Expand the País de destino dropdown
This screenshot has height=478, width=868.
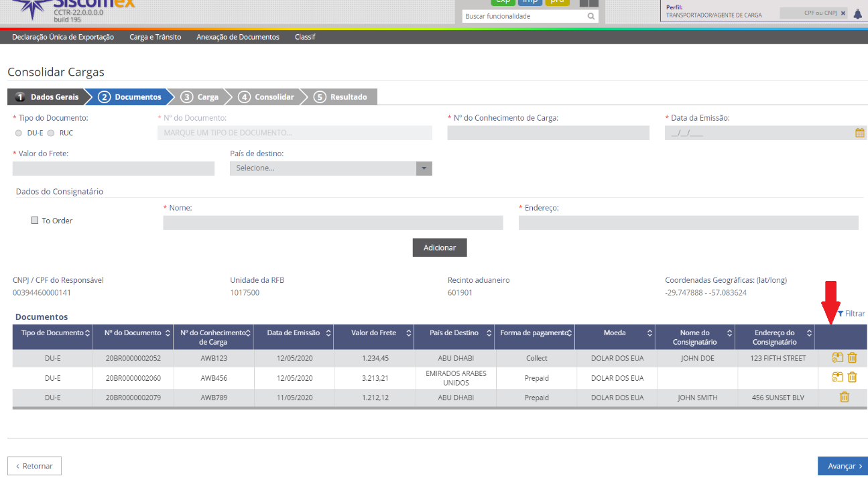pos(424,168)
